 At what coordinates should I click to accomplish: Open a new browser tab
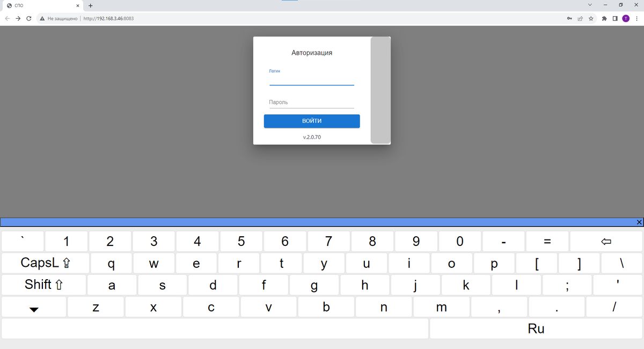(x=90, y=5)
